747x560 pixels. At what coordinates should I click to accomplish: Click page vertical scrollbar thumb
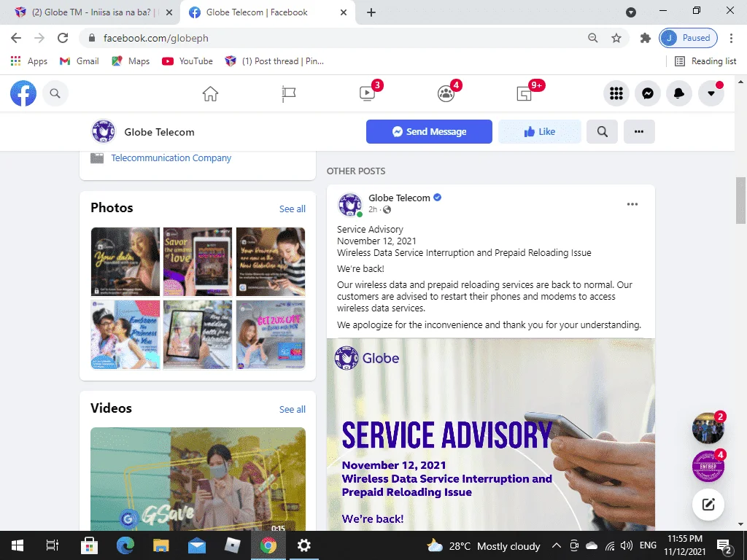(740, 200)
